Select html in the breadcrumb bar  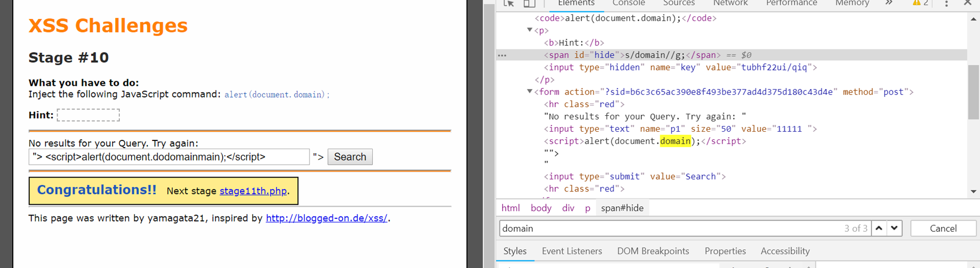[510, 208]
